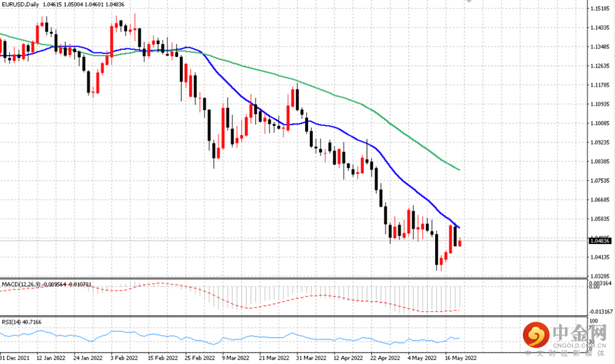The width and height of the screenshot is (615, 364).
Task: Click the 16 May 2022 date label
Action: (460, 358)
